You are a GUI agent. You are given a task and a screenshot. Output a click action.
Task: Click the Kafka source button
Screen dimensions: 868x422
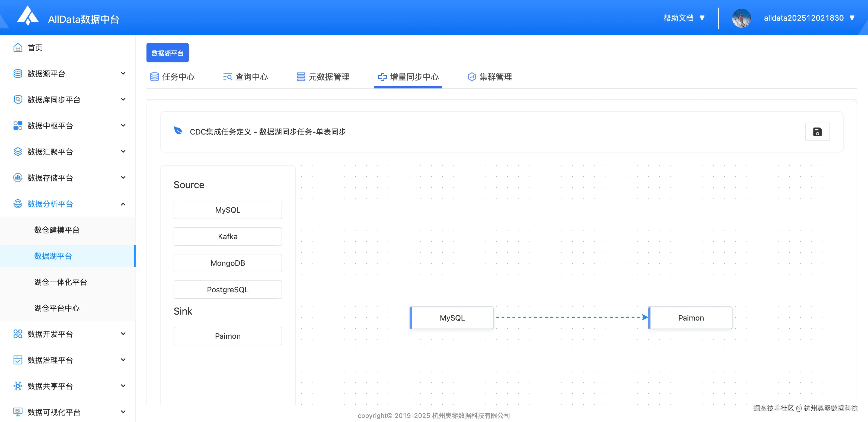[x=228, y=236]
